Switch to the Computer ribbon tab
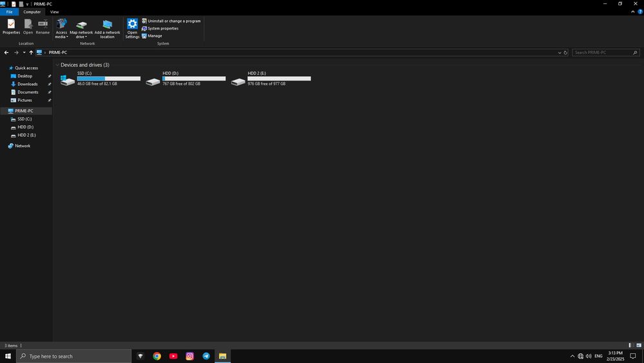644x363 pixels. (x=32, y=12)
